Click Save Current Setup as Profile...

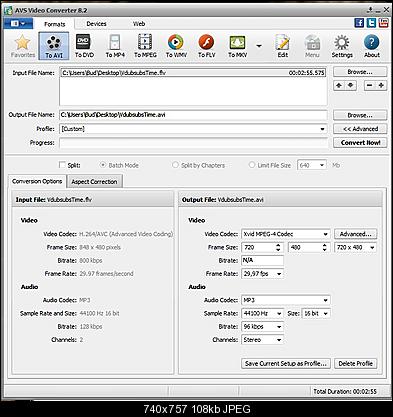pyautogui.click(x=286, y=363)
